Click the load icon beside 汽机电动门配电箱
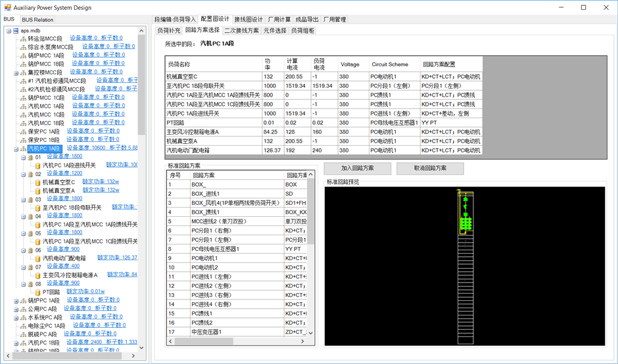618x364 pixels. 38,258
